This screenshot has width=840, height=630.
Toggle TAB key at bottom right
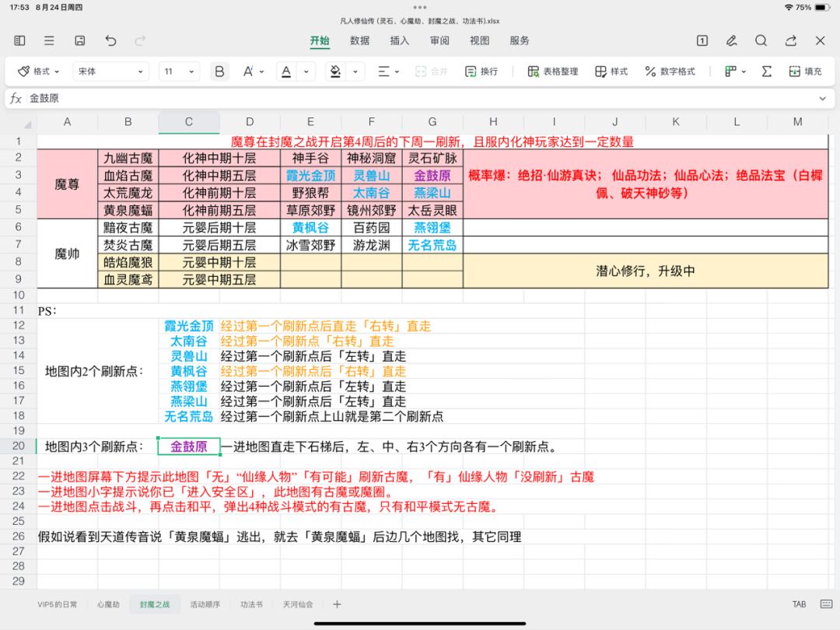[x=799, y=604]
